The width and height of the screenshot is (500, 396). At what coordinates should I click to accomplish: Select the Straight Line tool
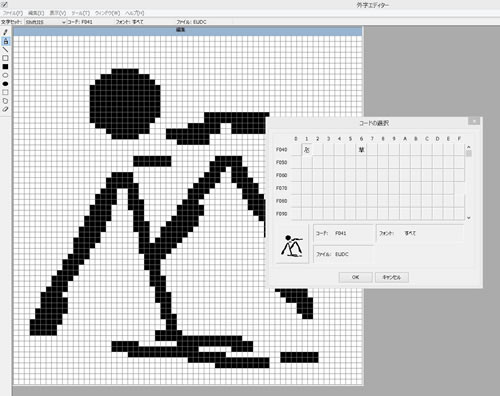click(5, 50)
